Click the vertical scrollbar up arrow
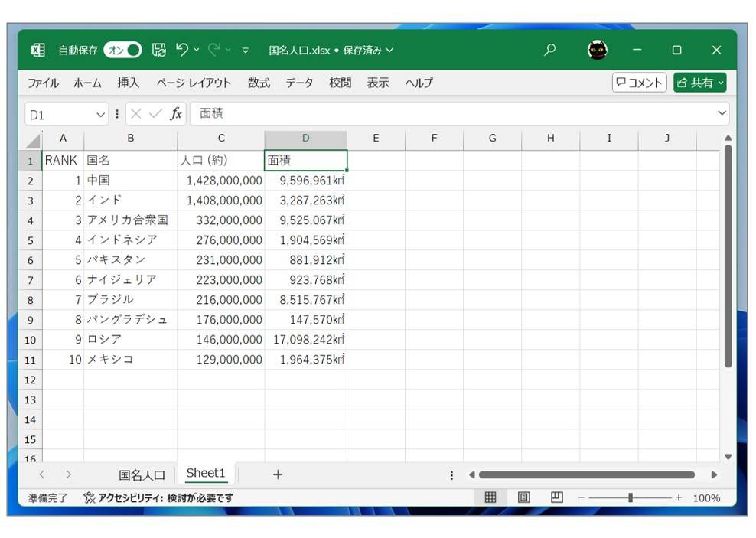Viewport: 756px width, 538px height. (728, 139)
